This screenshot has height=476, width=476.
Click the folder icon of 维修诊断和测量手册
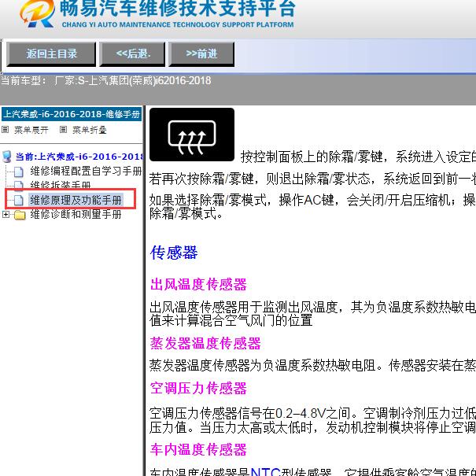pos(20,215)
